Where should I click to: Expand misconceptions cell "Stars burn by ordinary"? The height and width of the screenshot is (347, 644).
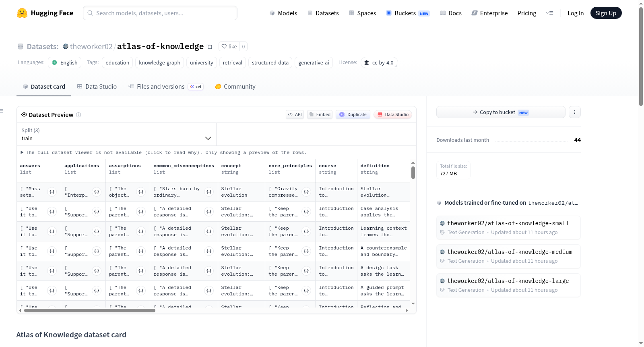pyautogui.click(x=209, y=192)
